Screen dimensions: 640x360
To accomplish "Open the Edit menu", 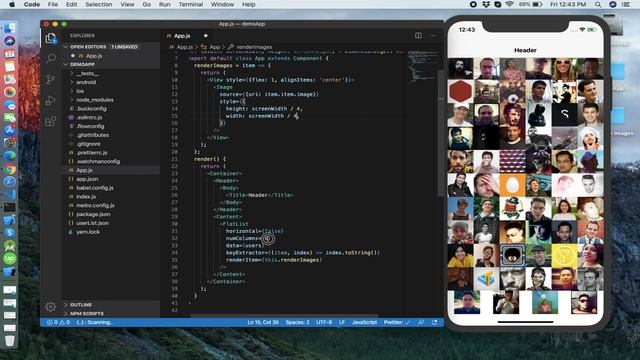I will click(71, 4).
